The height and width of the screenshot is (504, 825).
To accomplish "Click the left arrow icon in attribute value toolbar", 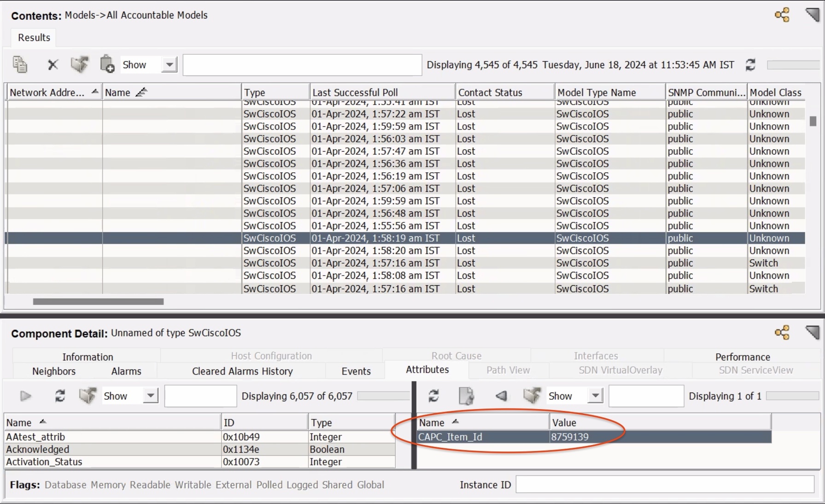I will [501, 396].
